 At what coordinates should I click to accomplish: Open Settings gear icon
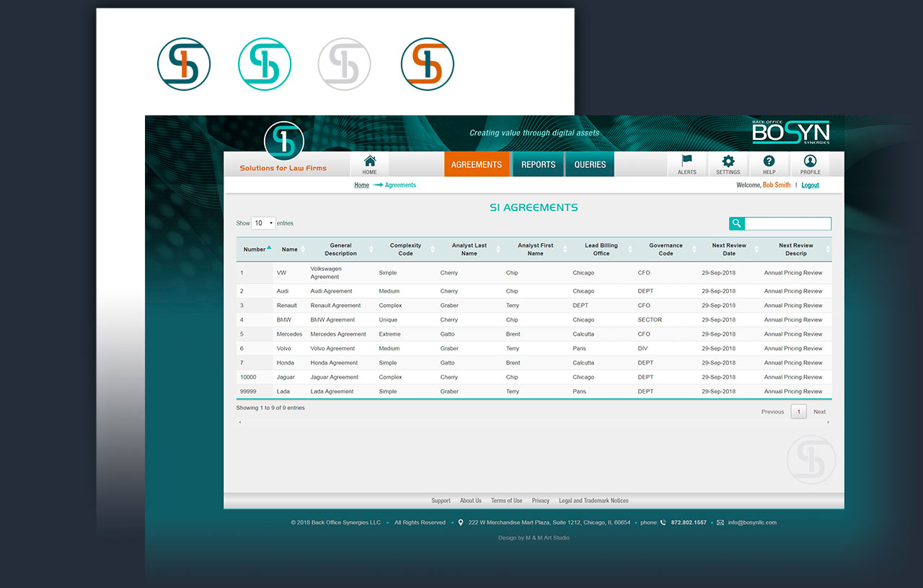point(728,161)
